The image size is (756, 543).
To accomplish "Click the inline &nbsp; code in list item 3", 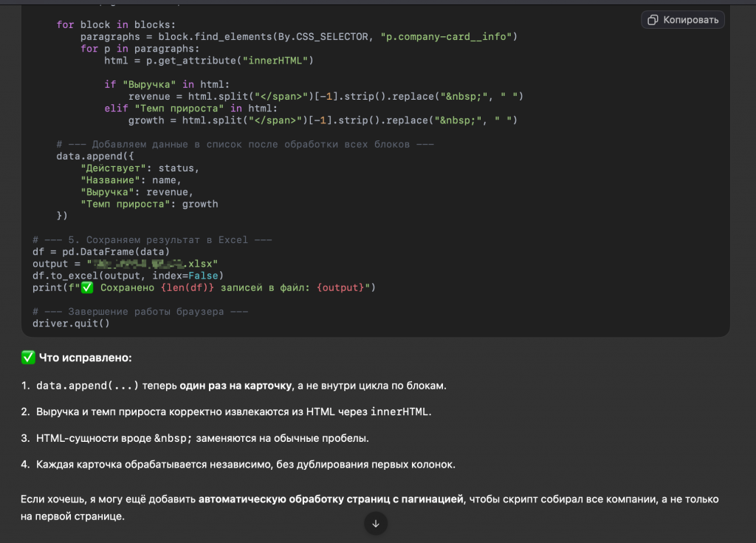I will pos(173,438).
